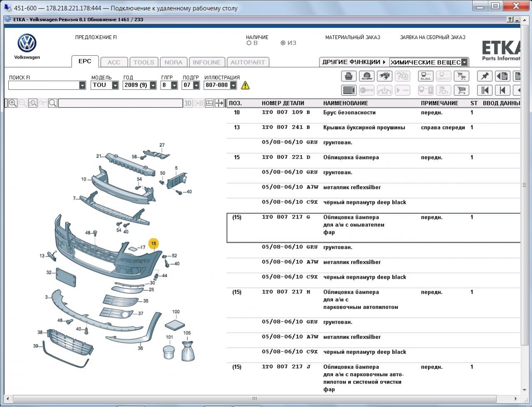Click callout 100 on the diagram
Screen dimensions: 532x407
pos(176,312)
